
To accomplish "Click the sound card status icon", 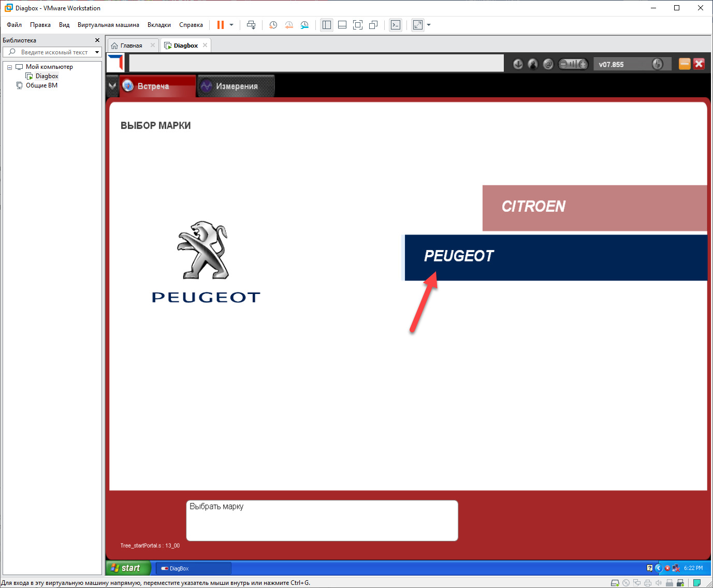I will [659, 583].
